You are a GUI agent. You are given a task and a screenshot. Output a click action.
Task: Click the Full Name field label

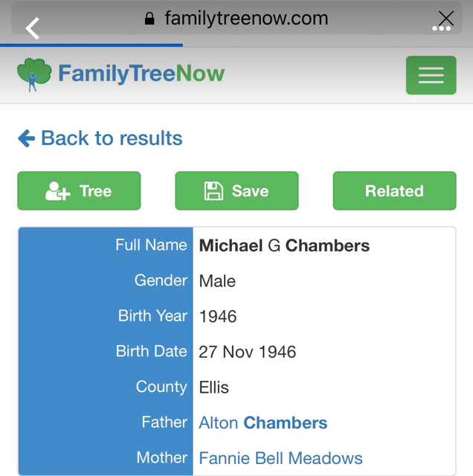[151, 245]
